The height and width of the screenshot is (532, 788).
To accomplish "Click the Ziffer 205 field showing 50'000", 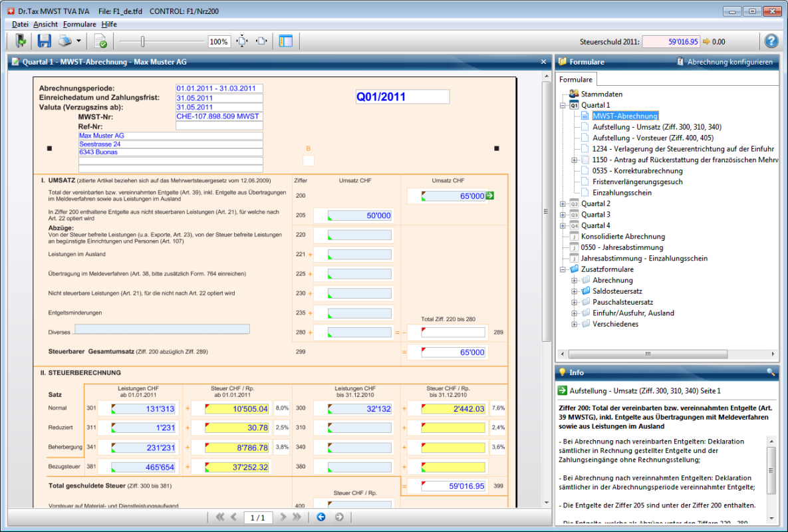I will tap(359, 215).
